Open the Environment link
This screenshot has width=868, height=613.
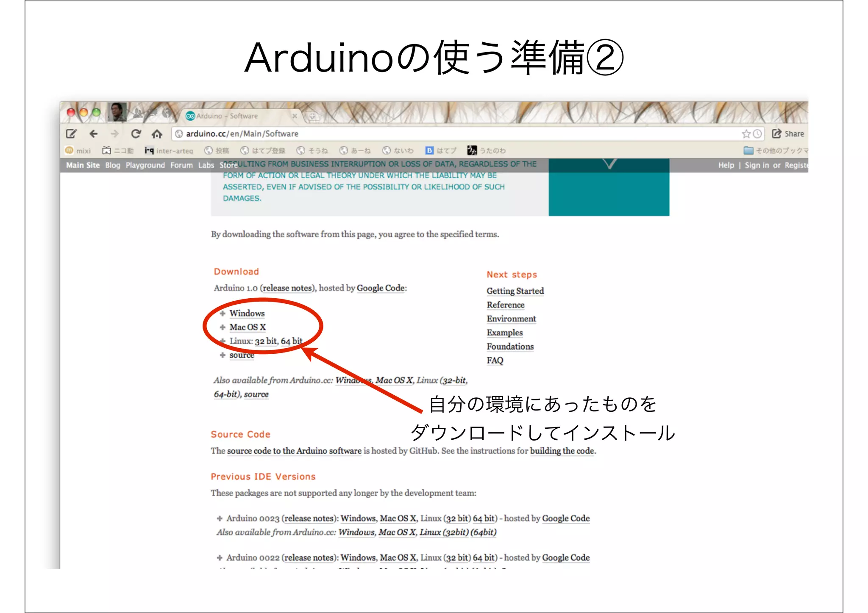tap(511, 319)
